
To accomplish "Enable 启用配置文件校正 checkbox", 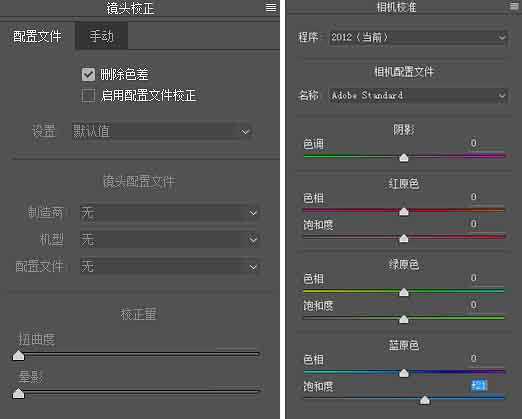I will [88, 96].
